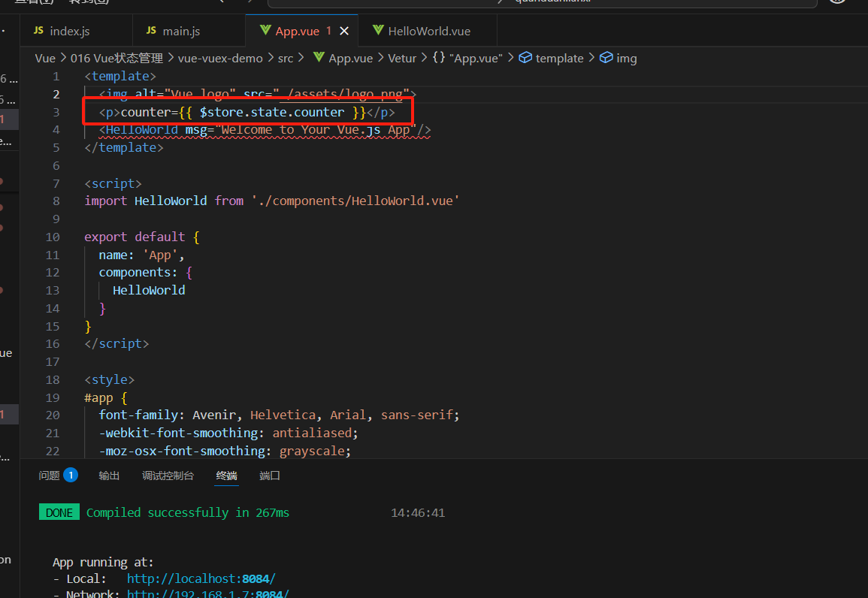Open the 192.168.1.7:8084 network link

pyautogui.click(x=207, y=594)
